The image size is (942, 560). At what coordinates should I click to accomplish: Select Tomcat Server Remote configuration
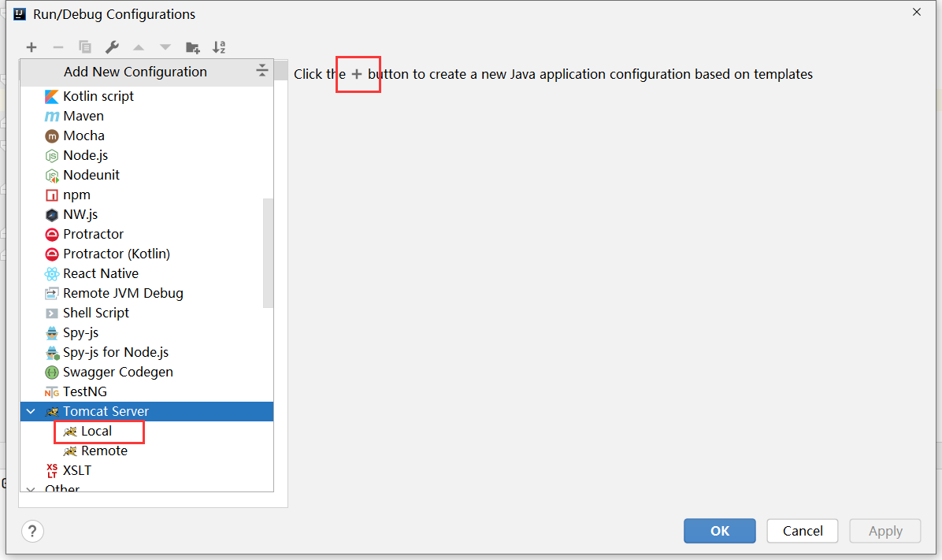click(x=95, y=451)
